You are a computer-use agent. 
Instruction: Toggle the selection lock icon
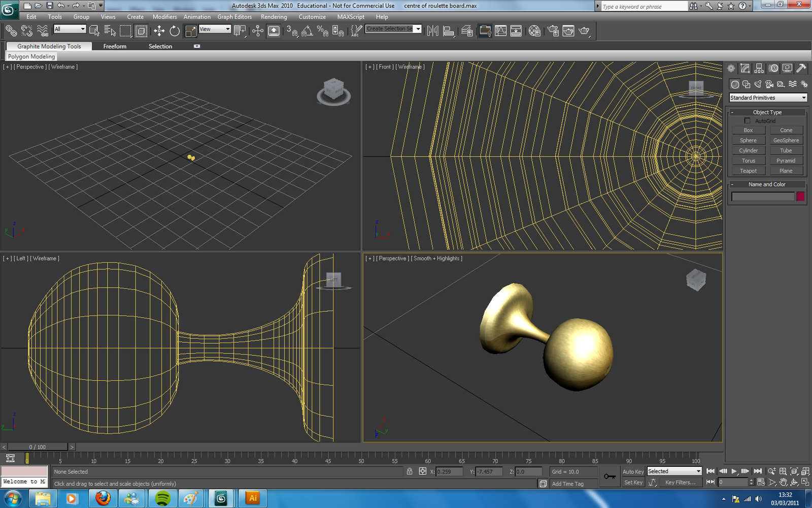410,471
